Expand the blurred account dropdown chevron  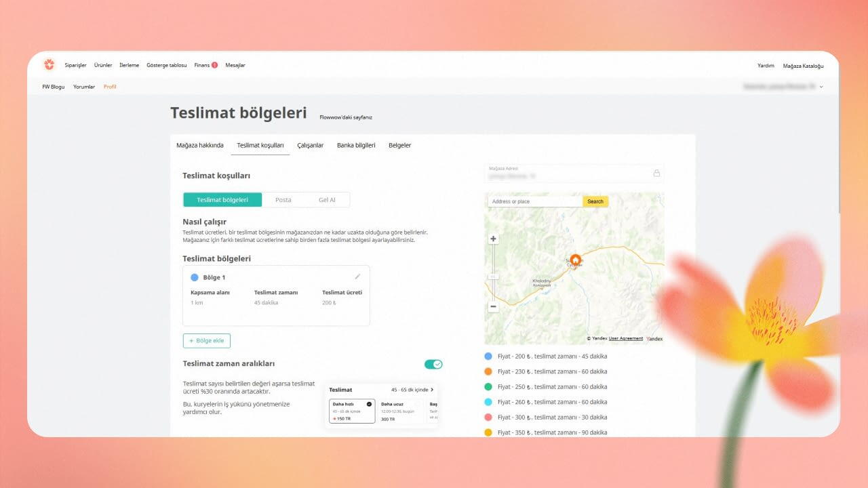pos(821,87)
